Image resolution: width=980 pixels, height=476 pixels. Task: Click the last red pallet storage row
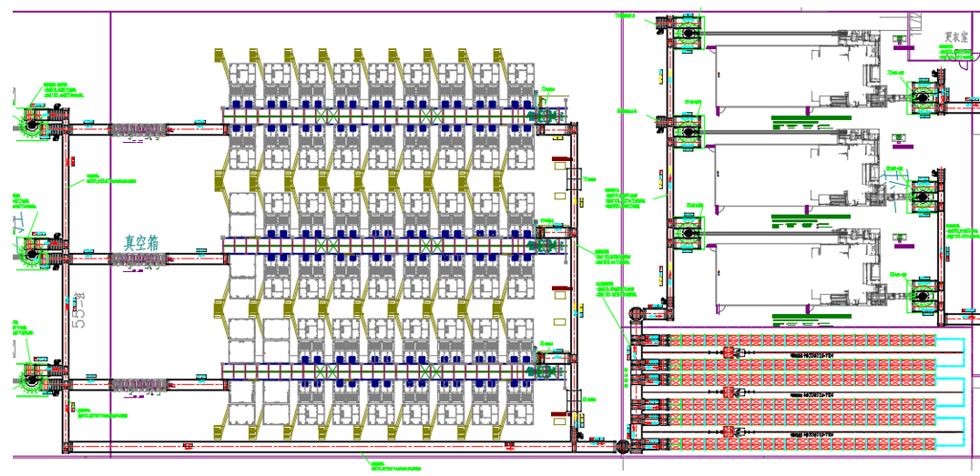pos(803,444)
